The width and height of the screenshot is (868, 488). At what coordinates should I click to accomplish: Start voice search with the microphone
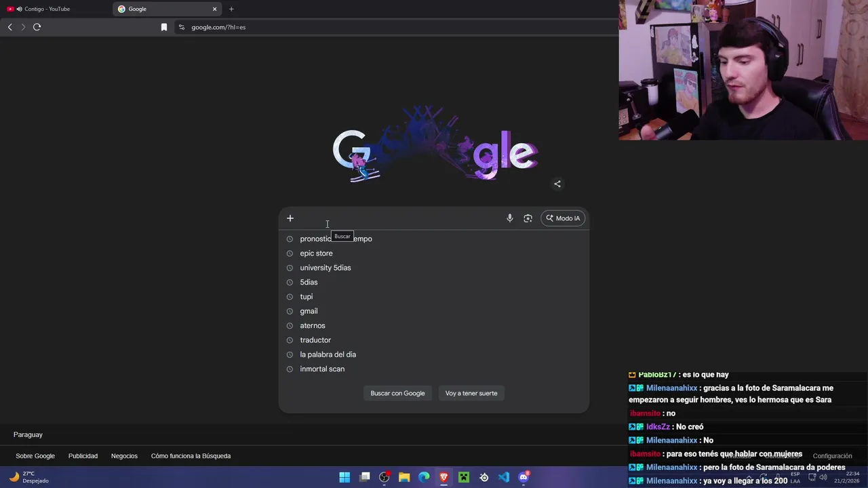click(510, 218)
